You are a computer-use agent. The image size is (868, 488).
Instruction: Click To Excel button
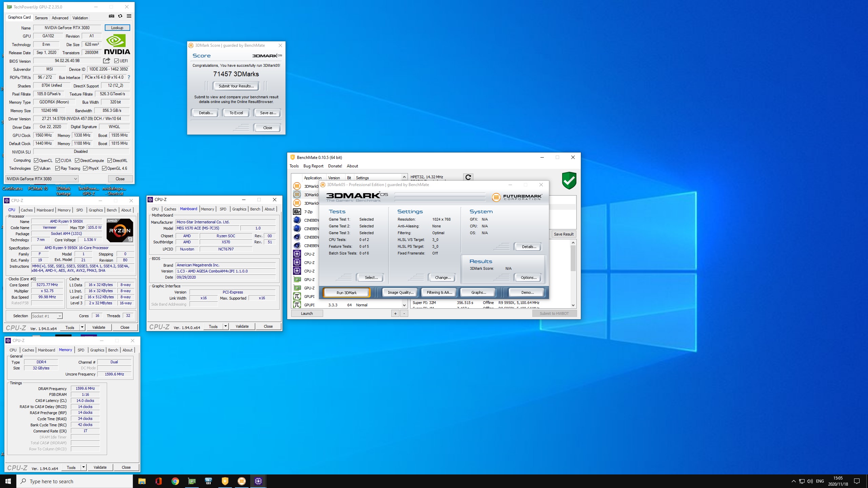236,113
